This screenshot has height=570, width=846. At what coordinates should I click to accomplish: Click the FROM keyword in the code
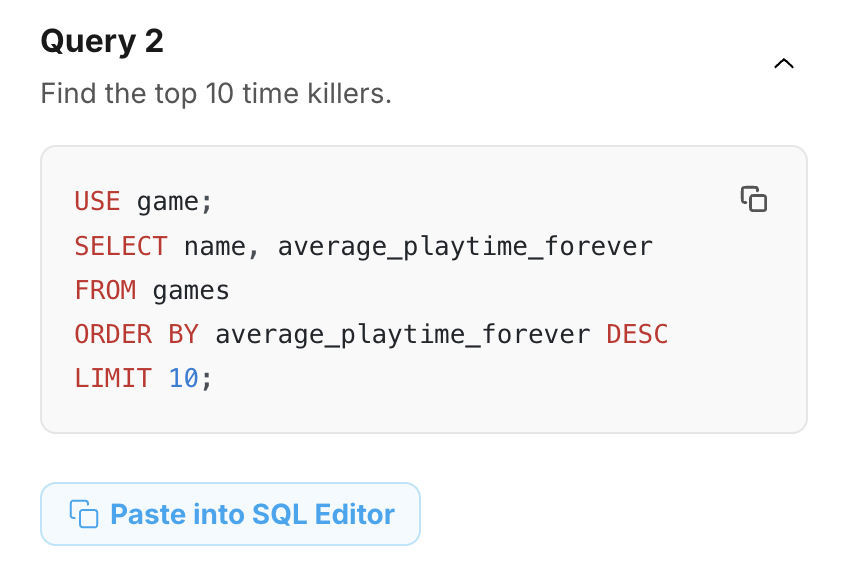[106, 290]
